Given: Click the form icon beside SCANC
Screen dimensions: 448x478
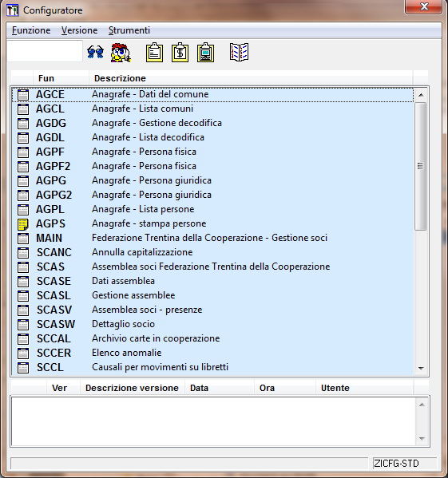Looking at the screenshot, I should point(23,253).
